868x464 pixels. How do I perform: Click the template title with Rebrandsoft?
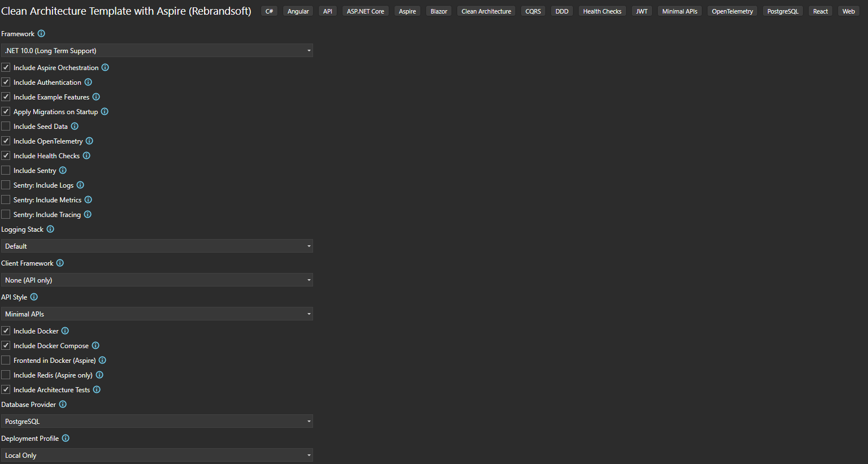[x=126, y=11]
